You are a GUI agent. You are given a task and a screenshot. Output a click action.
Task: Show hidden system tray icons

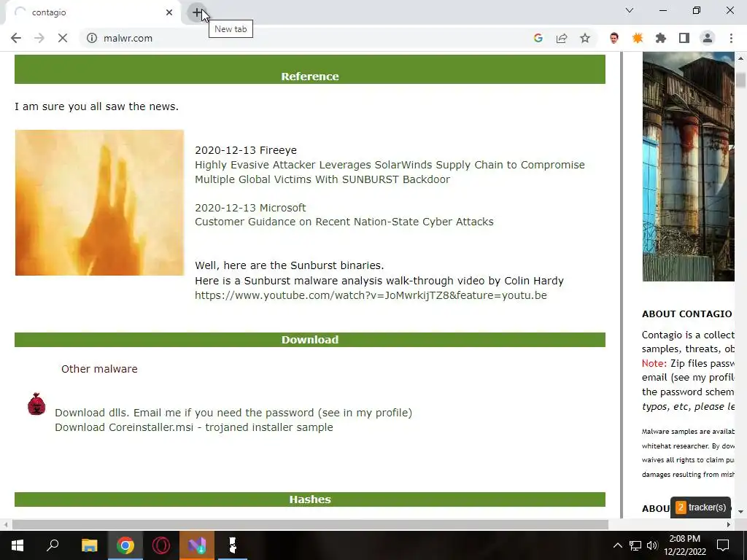(617, 545)
